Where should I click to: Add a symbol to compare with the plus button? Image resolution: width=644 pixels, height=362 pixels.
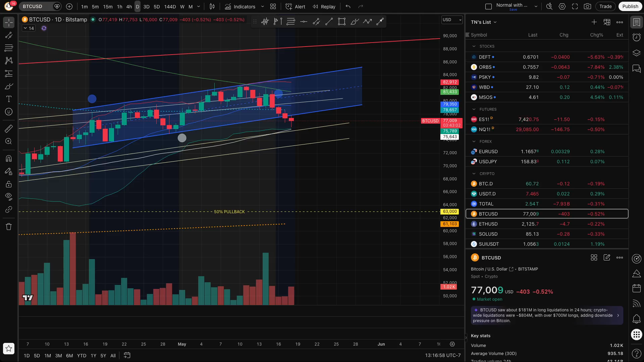[69, 6]
